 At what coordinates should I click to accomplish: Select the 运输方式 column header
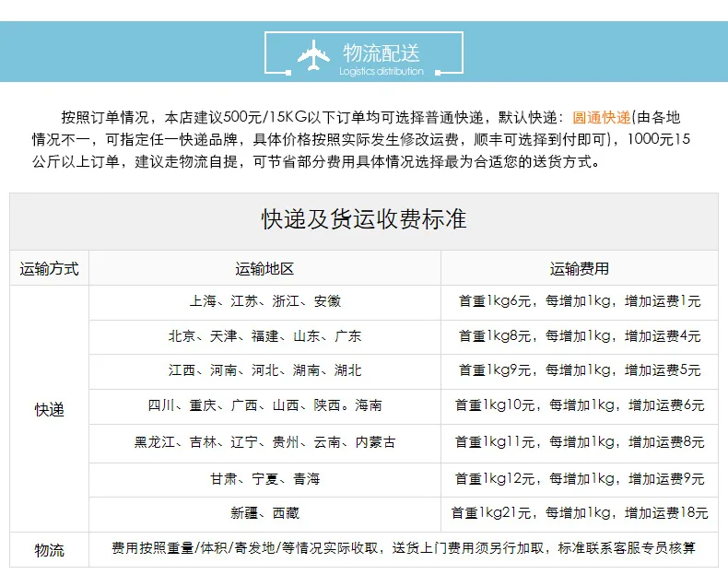pyautogui.click(x=49, y=268)
